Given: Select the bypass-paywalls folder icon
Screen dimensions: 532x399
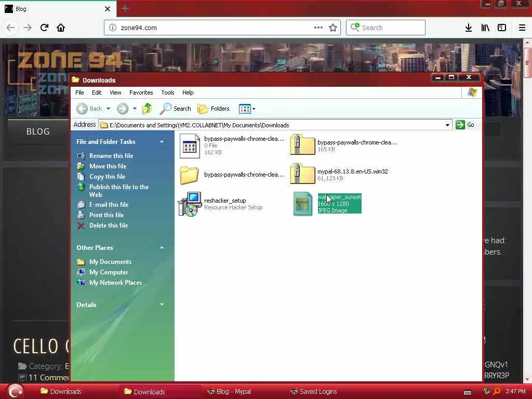Looking at the screenshot, I should (x=189, y=175).
